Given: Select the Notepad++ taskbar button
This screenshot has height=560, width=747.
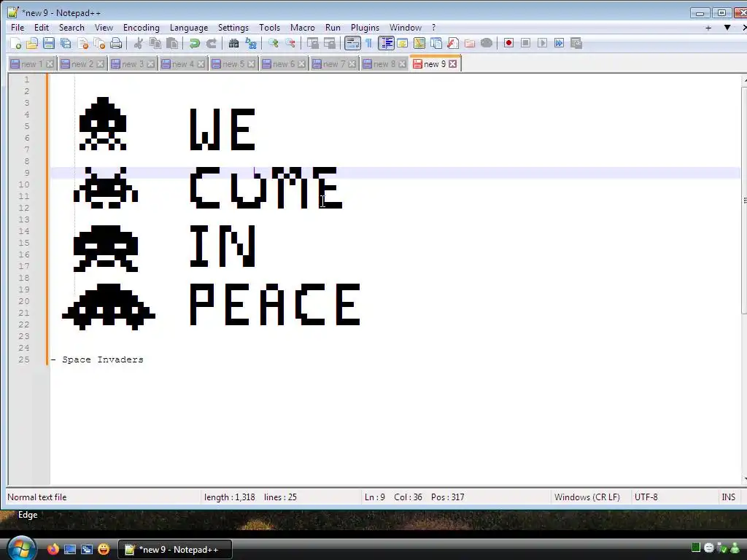Looking at the screenshot, I should [x=175, y=550].
